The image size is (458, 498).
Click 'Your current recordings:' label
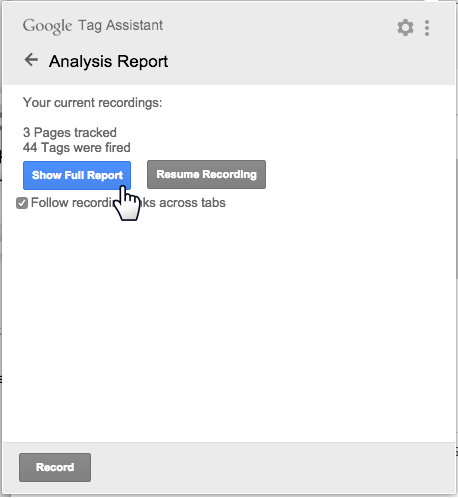click(x=92, y=103)
